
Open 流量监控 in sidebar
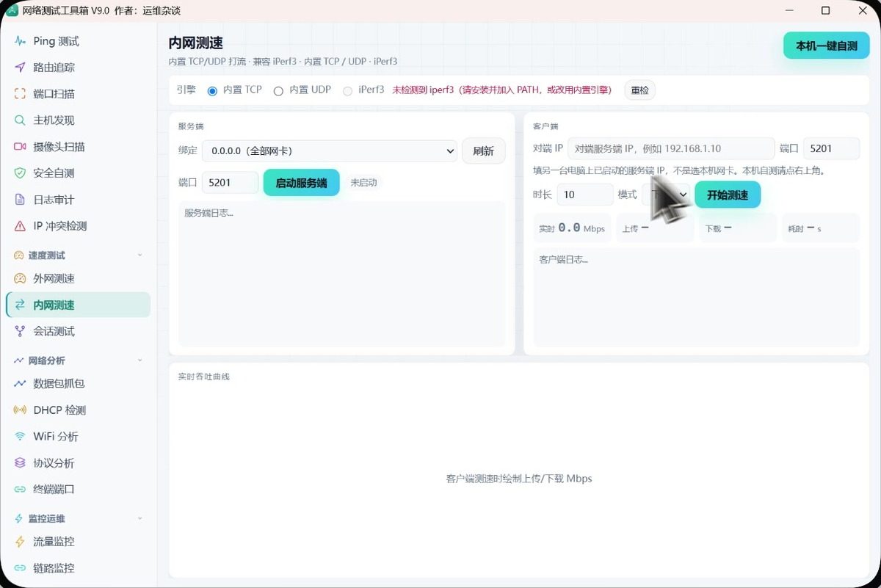tap(78, 542)
